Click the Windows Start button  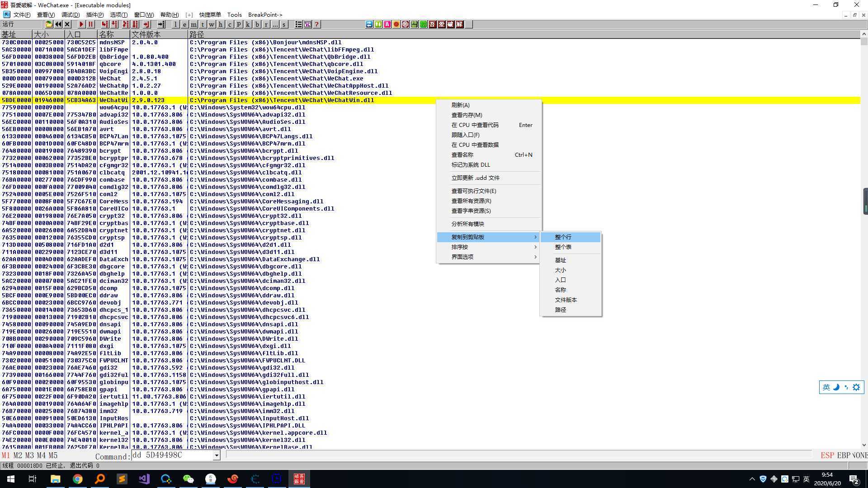click(11, 479)
